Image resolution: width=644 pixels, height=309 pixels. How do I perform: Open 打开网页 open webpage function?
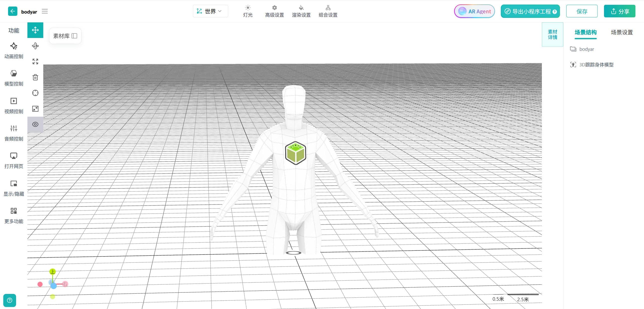pos(14,161)
